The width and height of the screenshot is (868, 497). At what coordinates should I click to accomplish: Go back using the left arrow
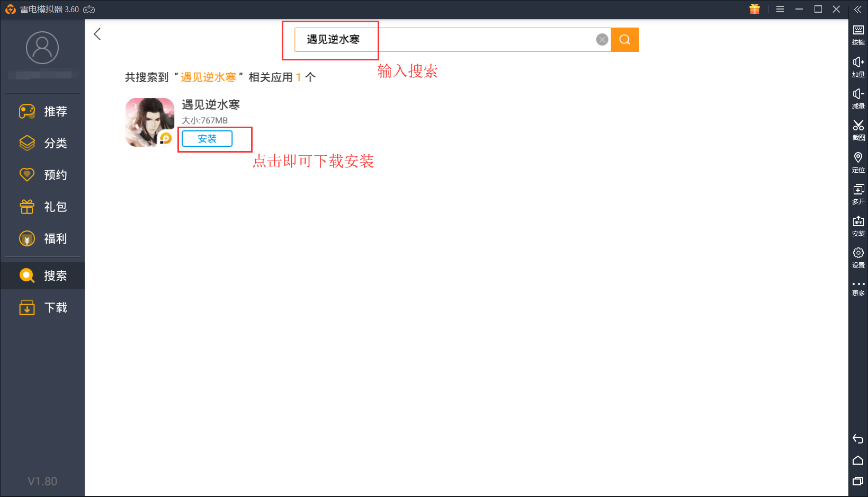(x=97, y=34)
